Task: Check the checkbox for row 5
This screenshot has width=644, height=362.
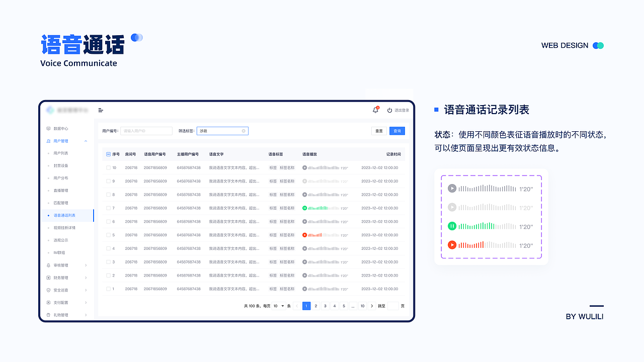Action: (x=108, y=235)
